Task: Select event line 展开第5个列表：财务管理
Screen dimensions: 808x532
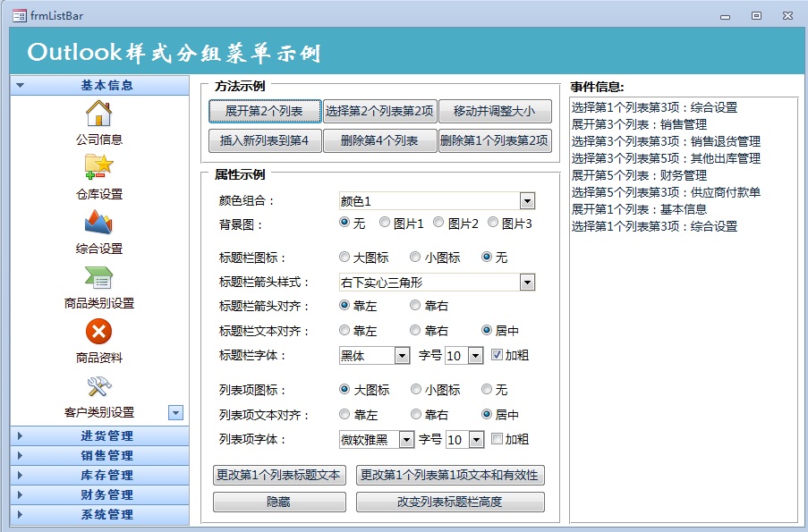Action: coord(639,175)
